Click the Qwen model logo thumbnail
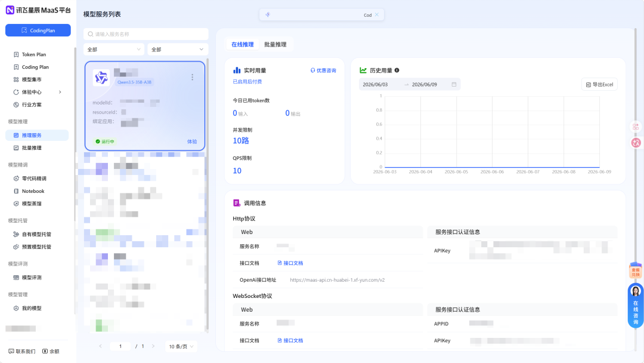The height and width of the screenshot is (363, 644). point(101,78)
